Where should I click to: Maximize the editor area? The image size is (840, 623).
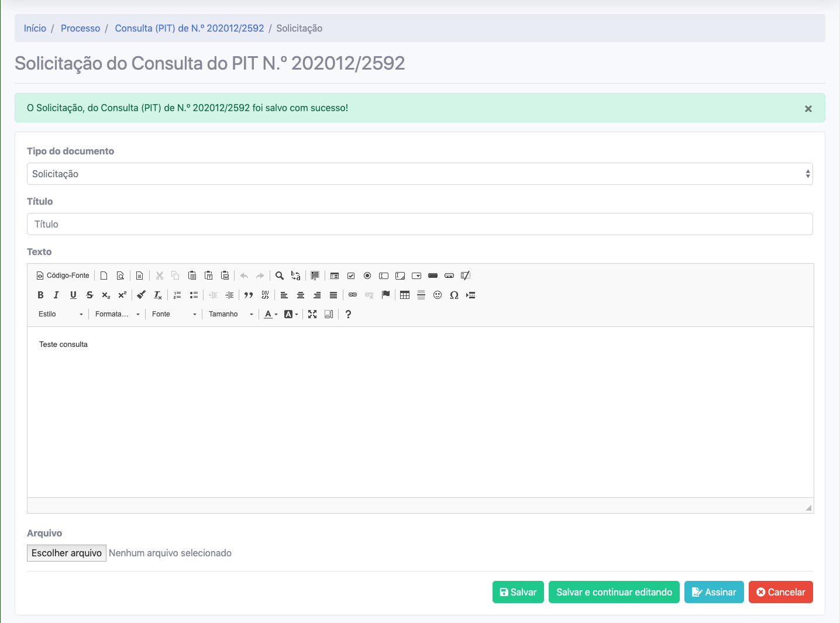[x=312, y=314]
